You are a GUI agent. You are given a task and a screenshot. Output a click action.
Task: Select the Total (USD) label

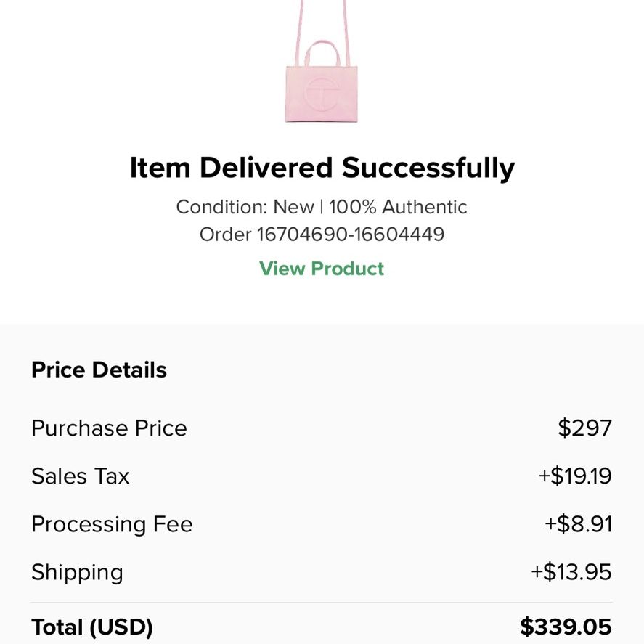pyautogui.click(x=91, y=626)
